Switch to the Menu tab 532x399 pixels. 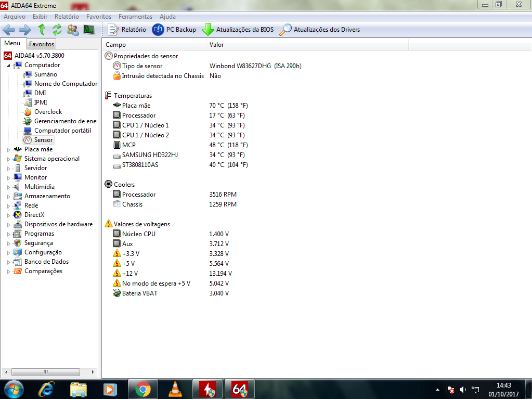(12, 43)
